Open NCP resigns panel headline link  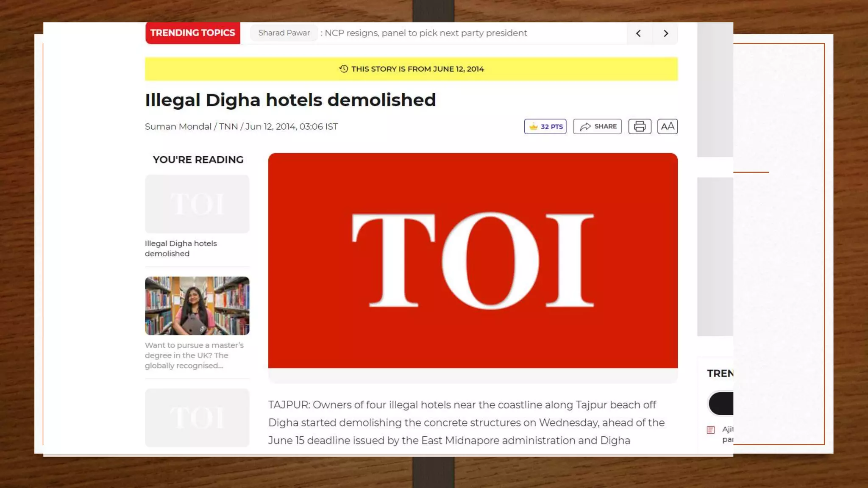tap(426, 33)
